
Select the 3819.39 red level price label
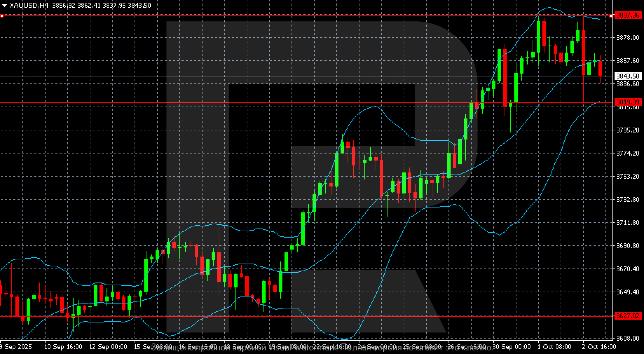tap(628, 102)
